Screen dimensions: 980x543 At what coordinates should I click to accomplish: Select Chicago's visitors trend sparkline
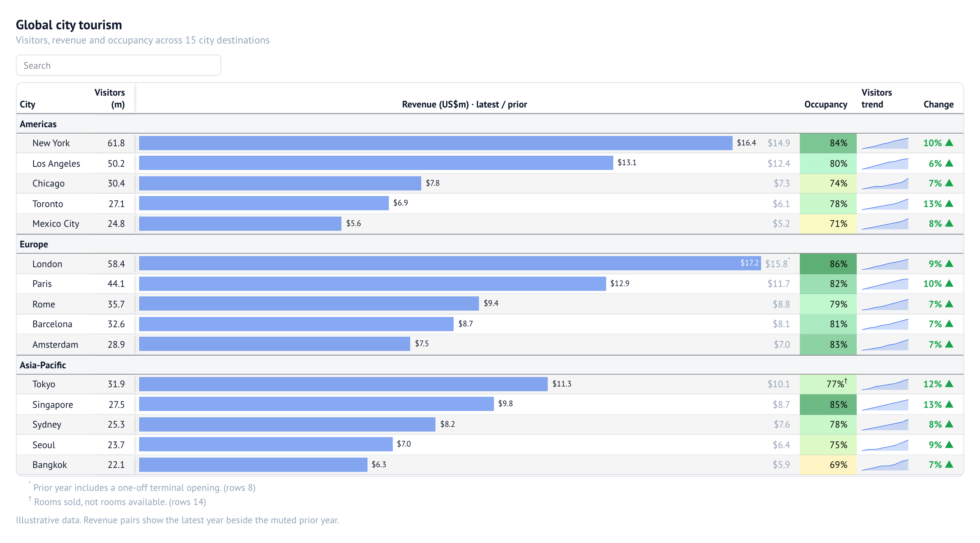[885, 183]
